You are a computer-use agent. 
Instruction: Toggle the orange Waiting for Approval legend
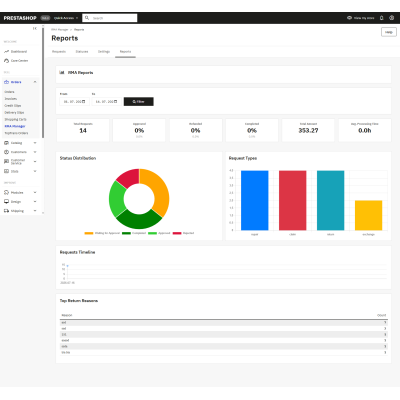[x=102, y=233]
